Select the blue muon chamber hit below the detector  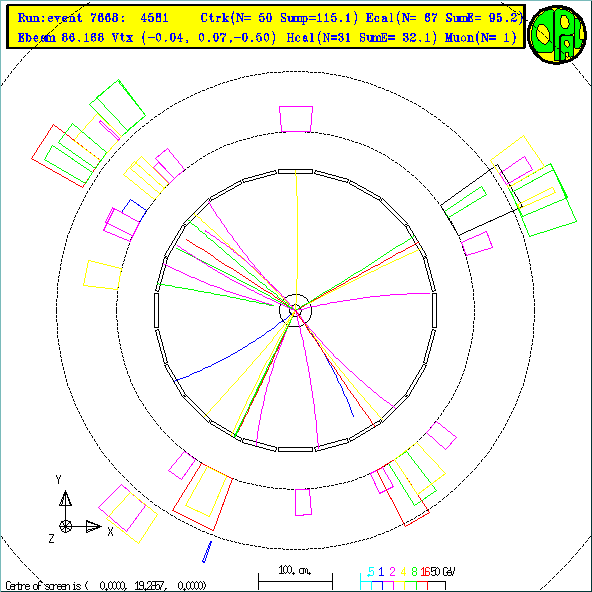(x=207, y=552)
